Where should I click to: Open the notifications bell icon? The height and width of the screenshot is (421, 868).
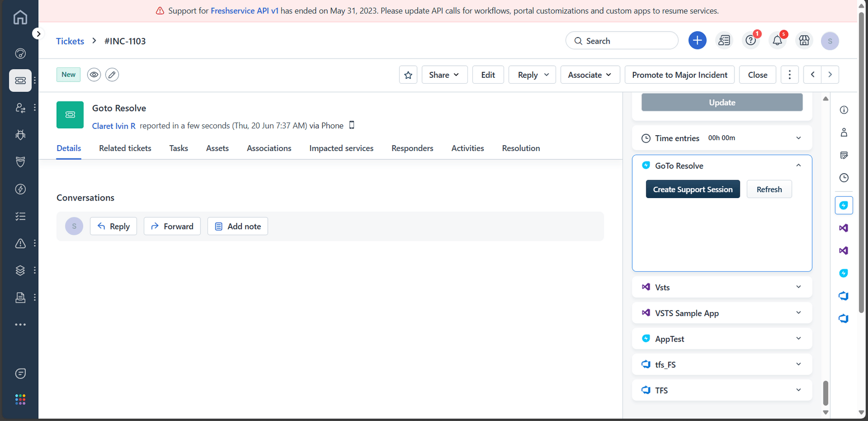click(x=777, y=41)
